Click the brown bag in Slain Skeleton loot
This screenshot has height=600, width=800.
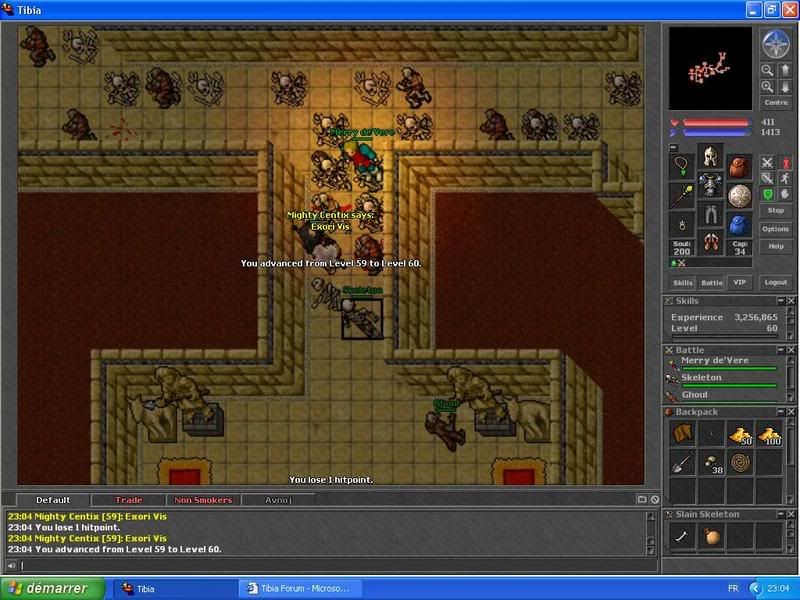pos(712,537)
